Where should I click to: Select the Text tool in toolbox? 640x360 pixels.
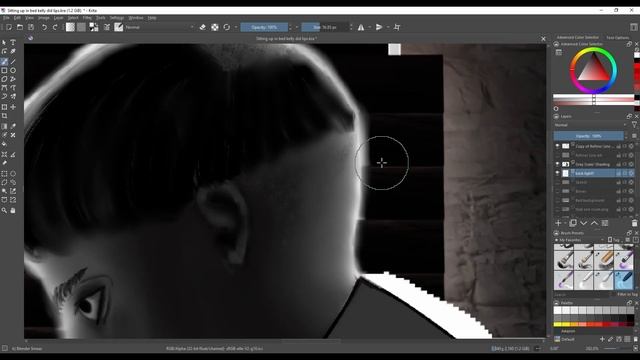pos(13,42)
